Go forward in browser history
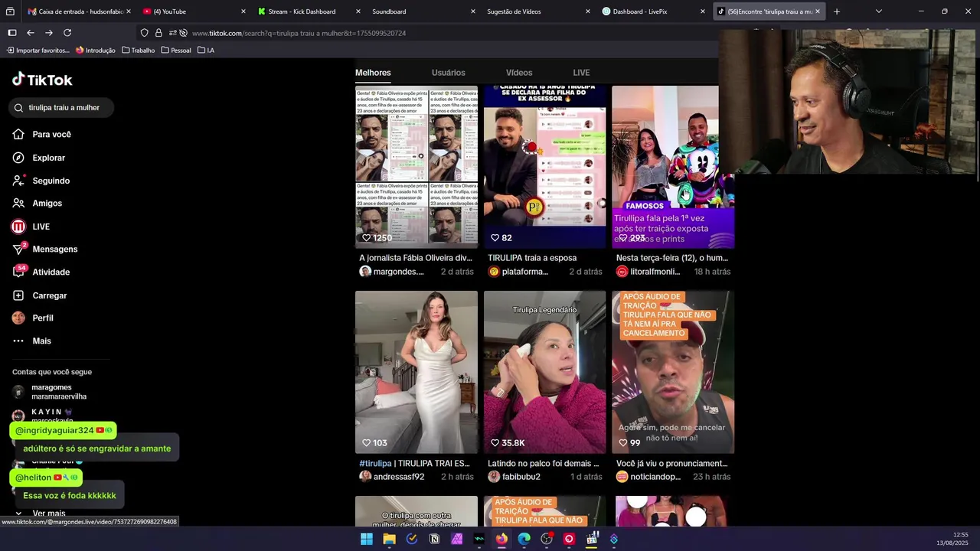 (49, 33)
